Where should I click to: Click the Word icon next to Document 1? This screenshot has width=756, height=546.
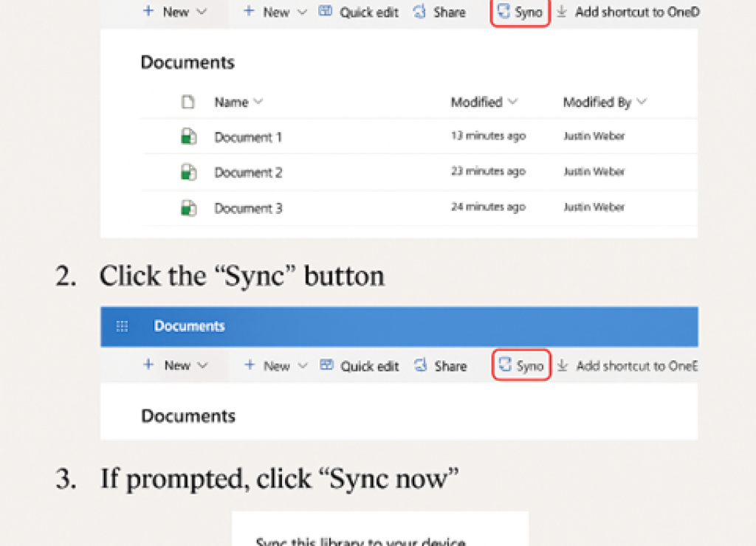click(188, 136)
